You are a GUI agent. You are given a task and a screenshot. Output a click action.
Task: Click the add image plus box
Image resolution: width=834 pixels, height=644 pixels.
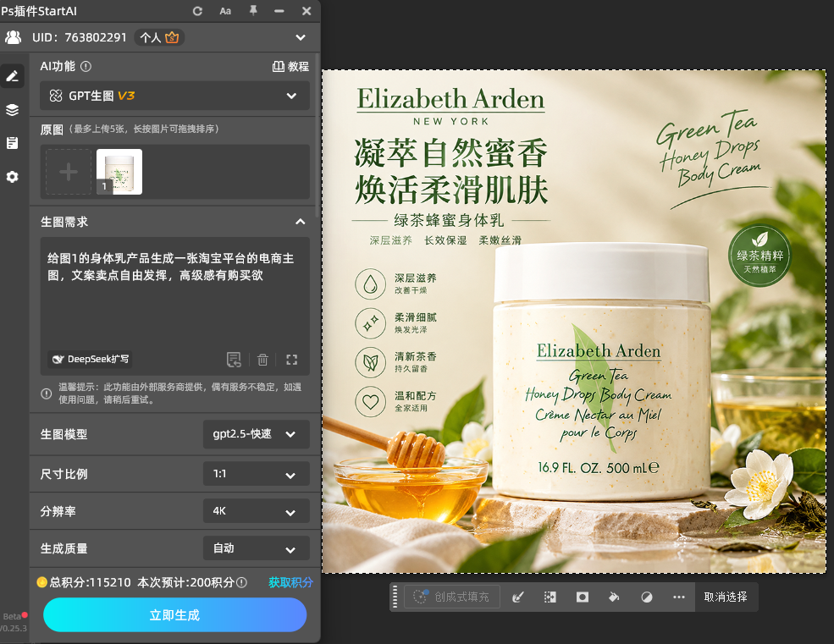69,172
